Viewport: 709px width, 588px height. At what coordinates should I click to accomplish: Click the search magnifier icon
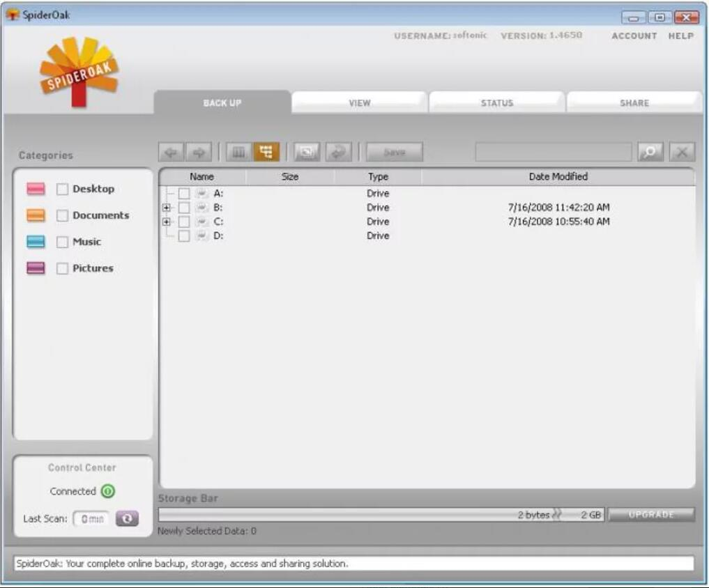(x=650, y=152)
